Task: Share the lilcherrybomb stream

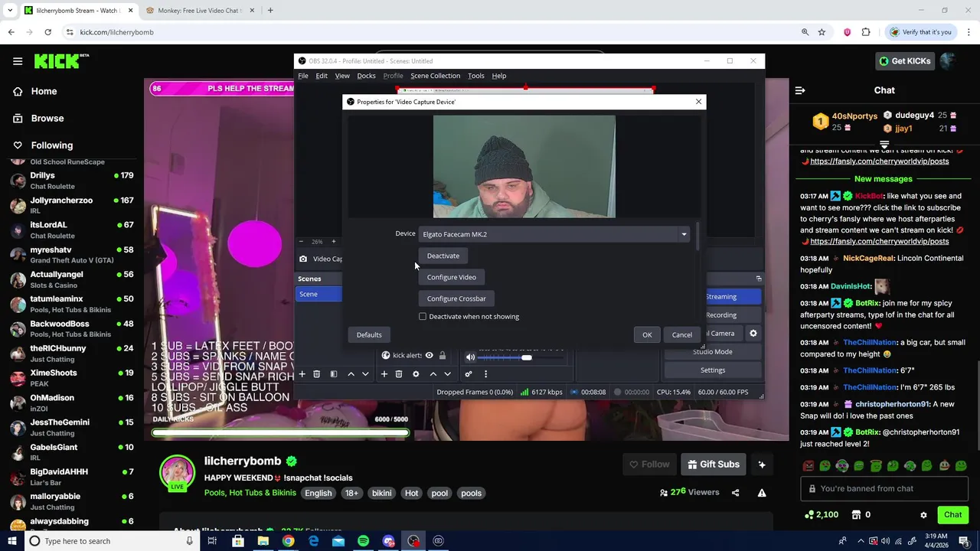Action: pyautogui.click(x=736, y=493)
